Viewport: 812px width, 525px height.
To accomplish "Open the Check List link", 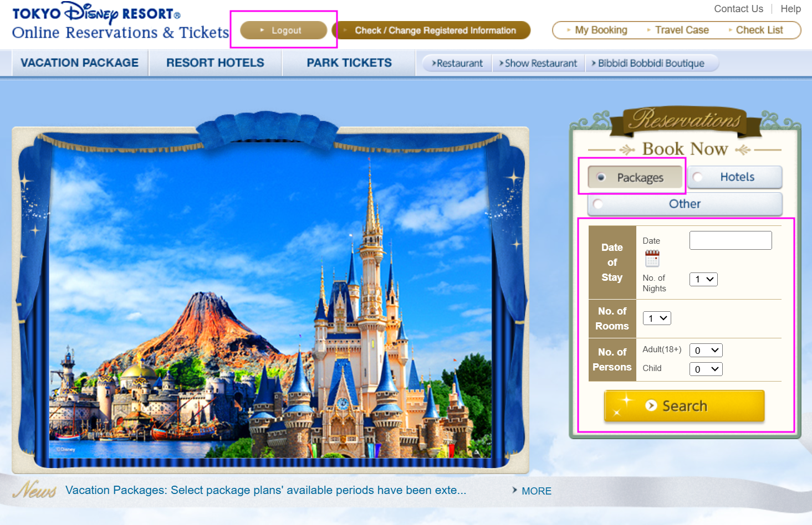I will click(x=755, y=30).
